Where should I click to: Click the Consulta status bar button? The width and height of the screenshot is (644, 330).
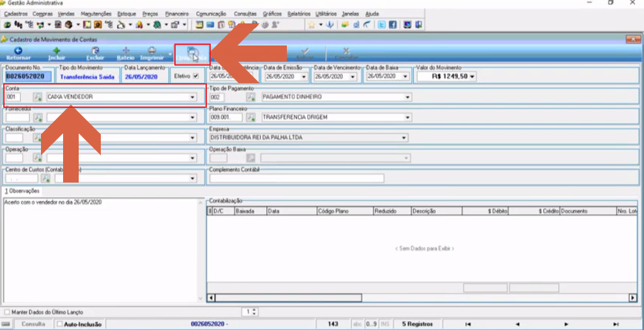33,324
